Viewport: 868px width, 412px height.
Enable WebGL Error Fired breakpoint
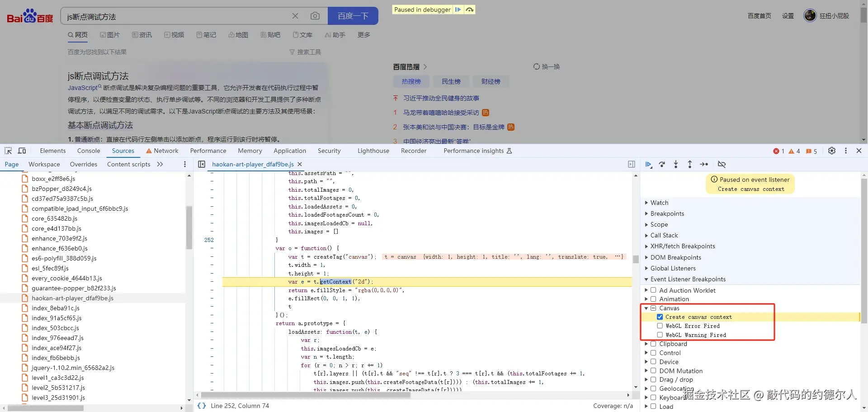point(660,326)
